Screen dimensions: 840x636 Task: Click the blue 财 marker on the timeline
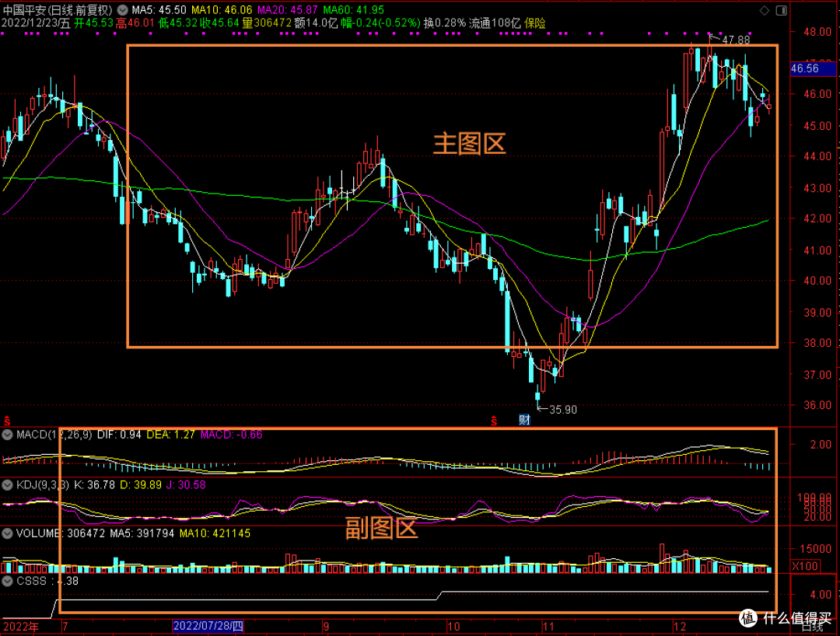tap(524, 420)
